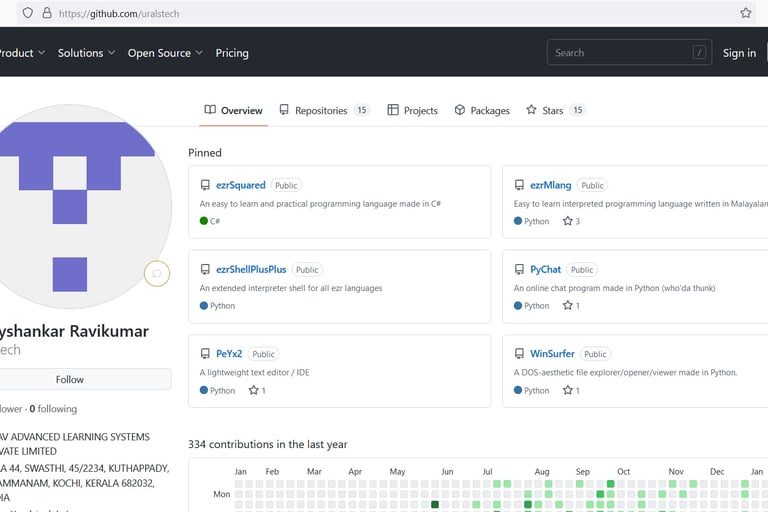Click the PyChat description text
The width and height of the screenshot is (768, 512).
[614, 288]
